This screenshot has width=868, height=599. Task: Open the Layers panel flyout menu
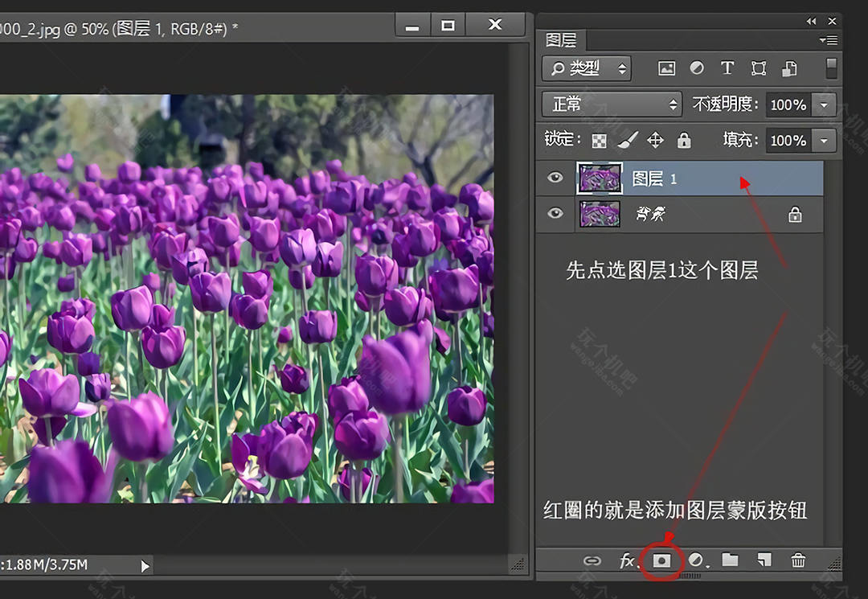828,40
